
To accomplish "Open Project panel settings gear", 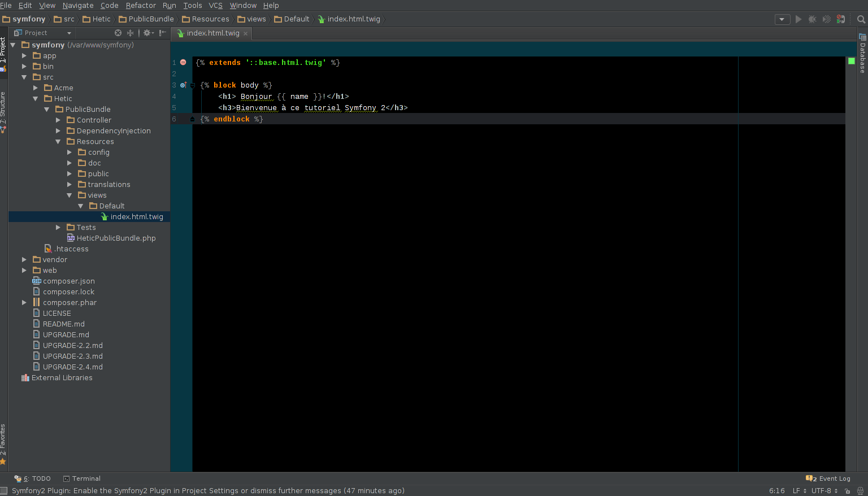I will (x=149, y=33).
